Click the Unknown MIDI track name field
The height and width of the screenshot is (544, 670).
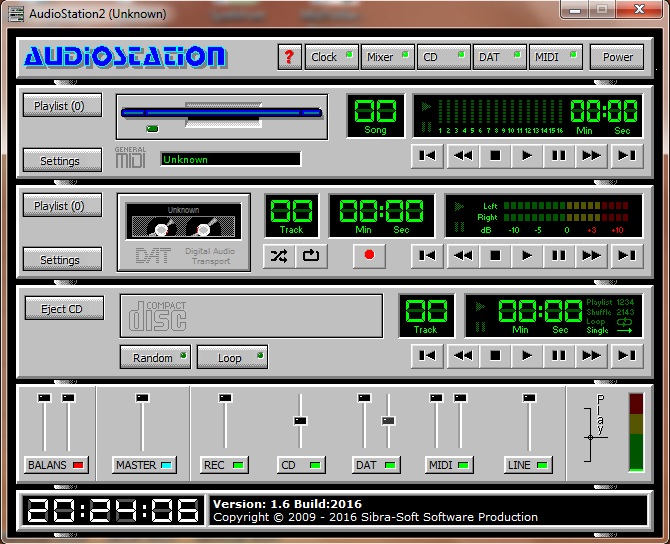230,159
